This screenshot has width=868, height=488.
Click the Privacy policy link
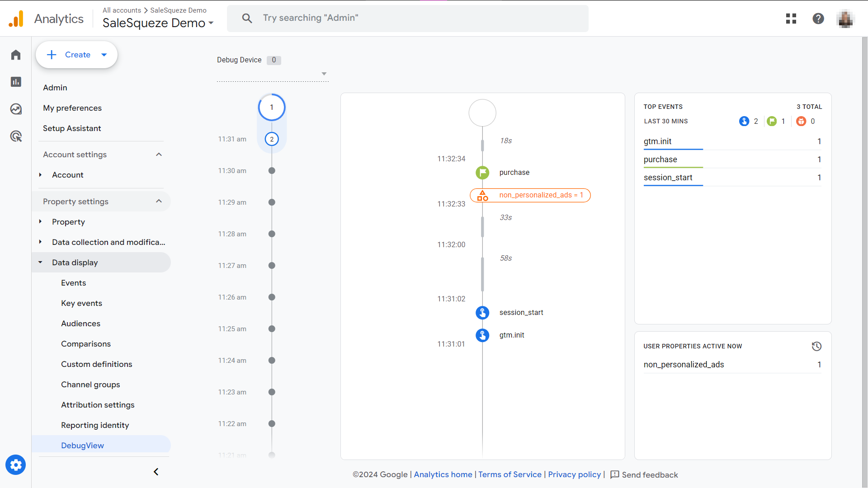point(575,474)
